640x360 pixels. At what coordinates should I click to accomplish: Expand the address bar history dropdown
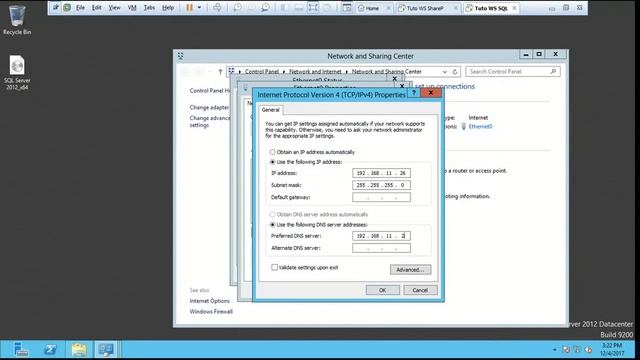pyautogui.click(x=444, y=71)
